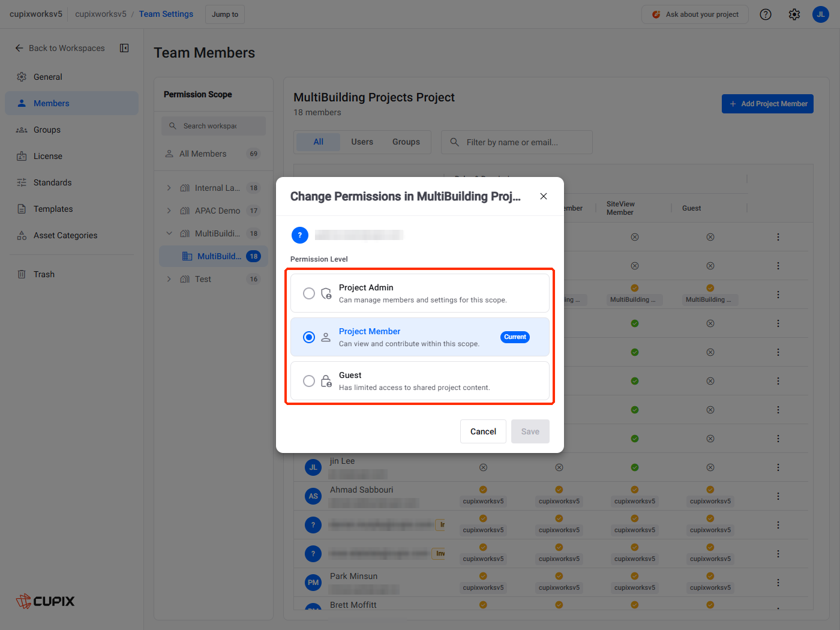Screen dimensions: 840x630
Task: Switch to the All tab
Action: pos(318,142)
